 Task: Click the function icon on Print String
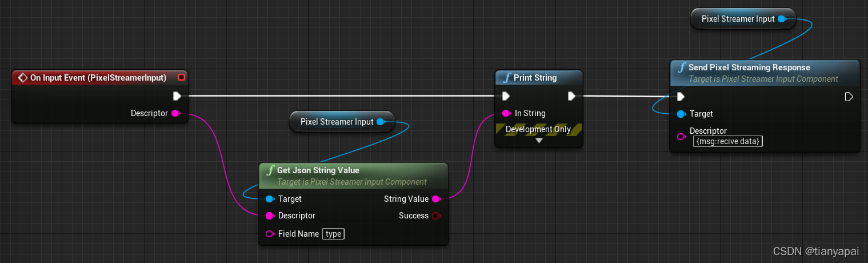pyautogui.click(x=507, y=78)
